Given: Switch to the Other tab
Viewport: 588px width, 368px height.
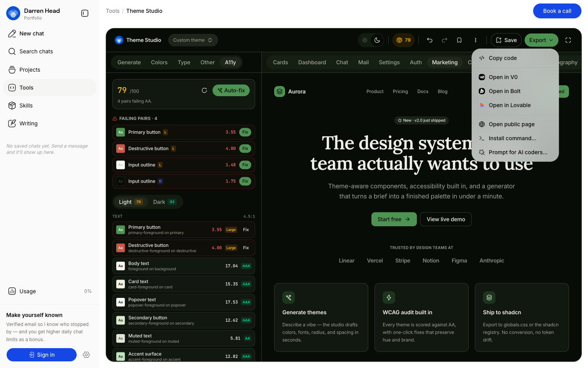Looking at the screenshot, I should pyautogui.click(x=207, y=62).
